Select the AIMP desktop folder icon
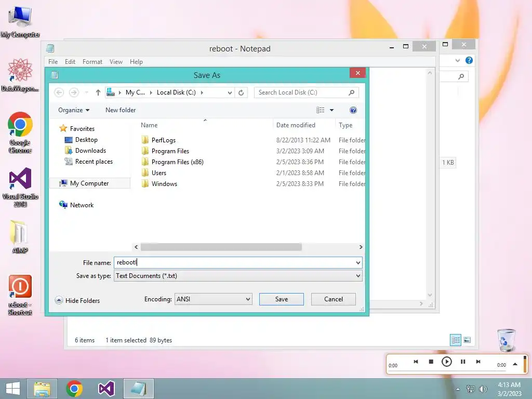 point(20,237)
